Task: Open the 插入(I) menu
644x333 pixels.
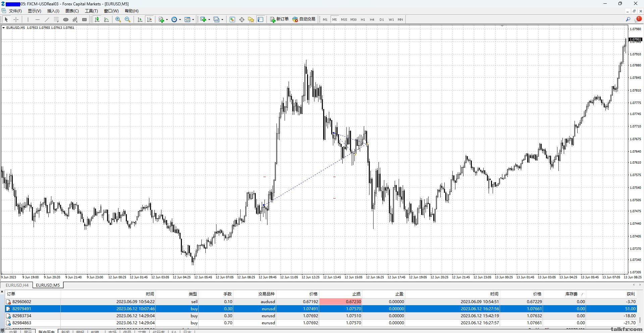Action: click(x=53, y=11)
